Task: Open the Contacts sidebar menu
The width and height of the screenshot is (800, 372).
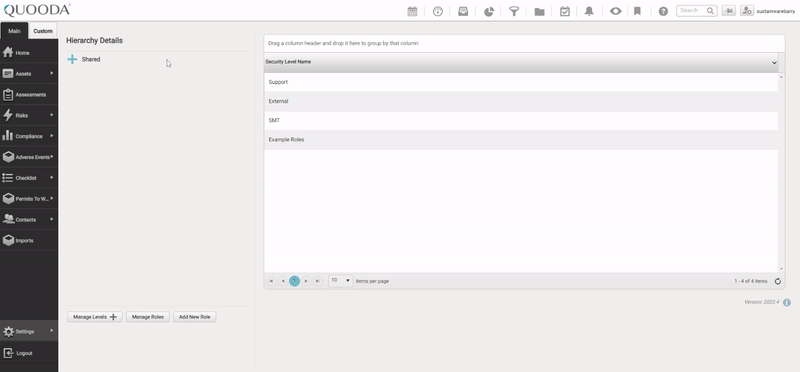Action: (29, 220)
